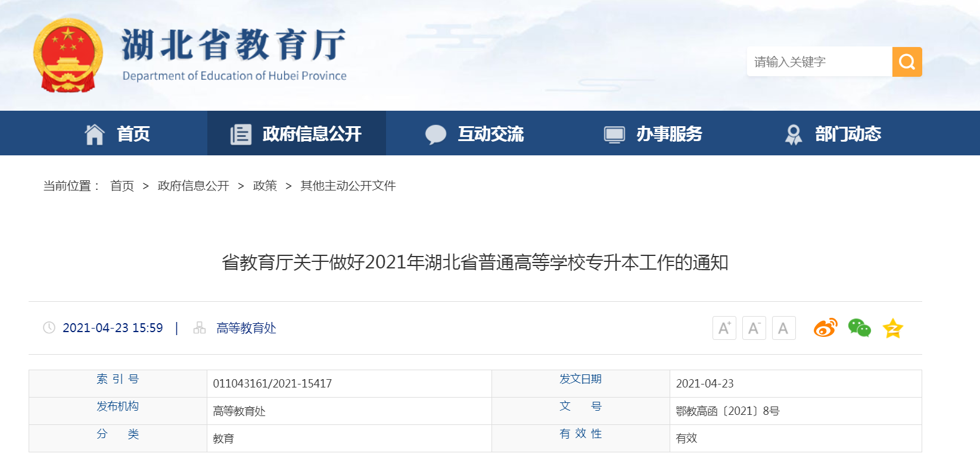Image resolution: width=980 pixels, height=472 pixels.
Task: Click the article title about 专升本工作的通知
Action: click(x=475, y=262)
